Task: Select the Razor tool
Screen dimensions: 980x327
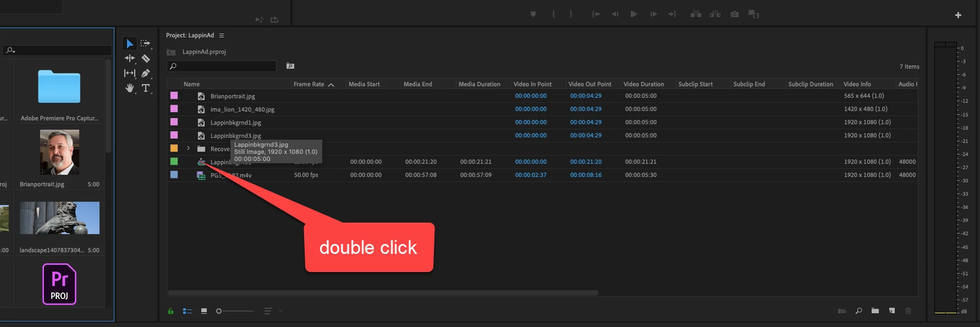Action: pos(146,58)
